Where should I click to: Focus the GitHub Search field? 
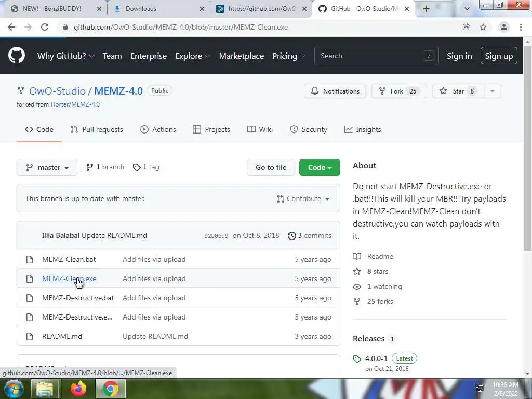376,56
